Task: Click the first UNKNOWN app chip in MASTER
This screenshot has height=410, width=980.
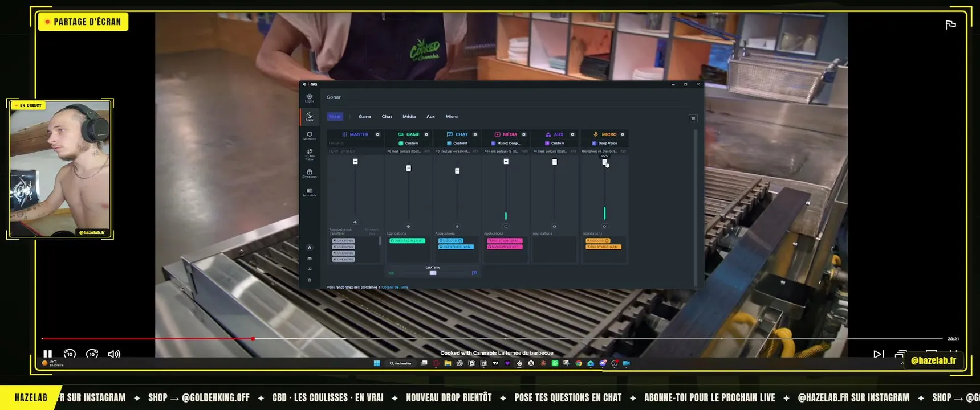Action: pyautogui.click(x=344, y=241)
